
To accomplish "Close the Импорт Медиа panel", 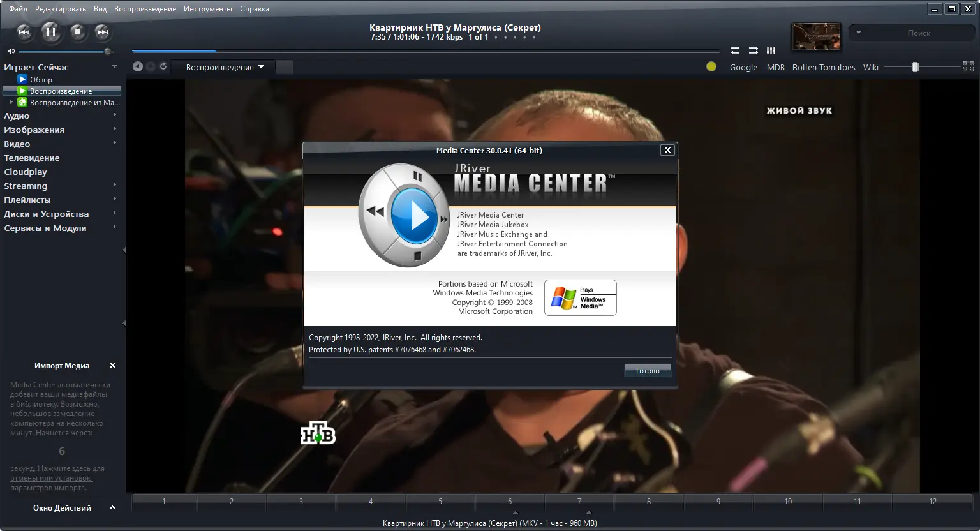I will coord(112,366).
